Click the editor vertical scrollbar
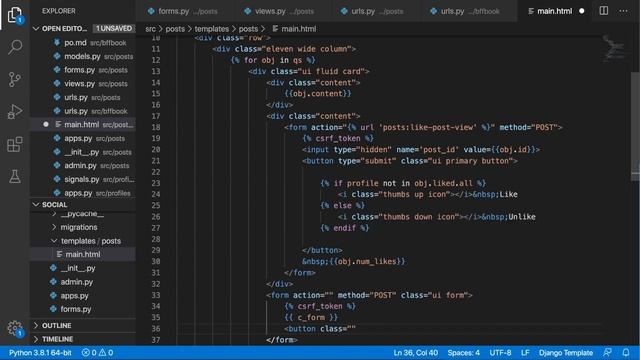 pyautogui.click(x=635, y=127)
